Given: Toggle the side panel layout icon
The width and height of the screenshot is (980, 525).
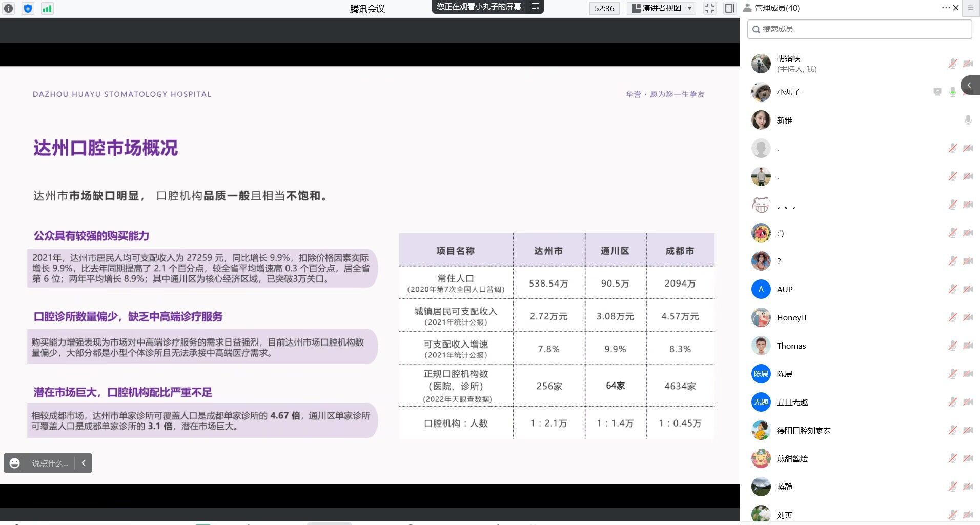Looking at the screenshot, I should (x=729, y=8).
